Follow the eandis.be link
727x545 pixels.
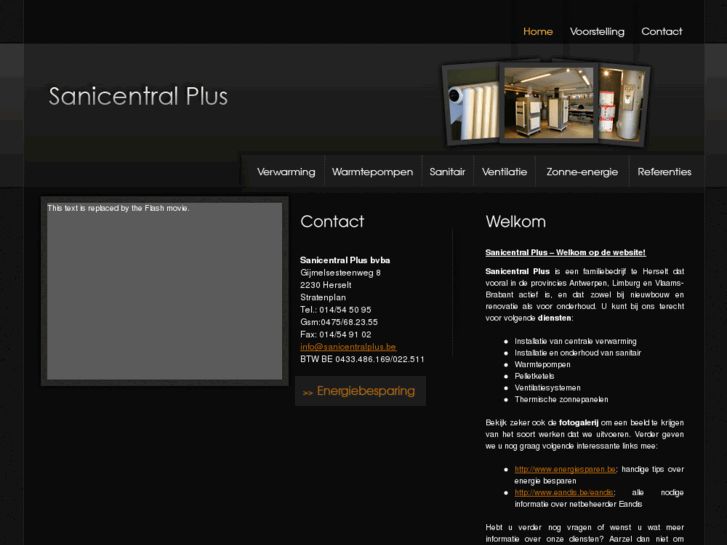click(x=564, y=493)
